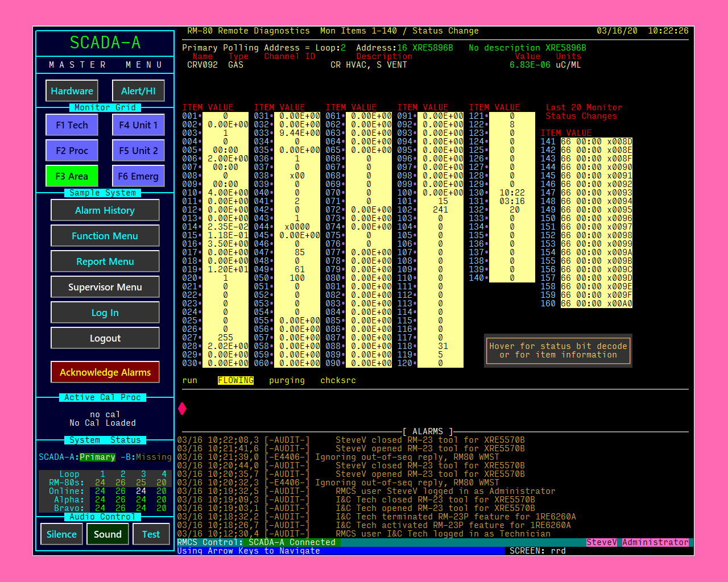This screenshot has width=728, height=582.
Task: Click Loop 3 column header in System Status
Action: [x=143, y=474]
